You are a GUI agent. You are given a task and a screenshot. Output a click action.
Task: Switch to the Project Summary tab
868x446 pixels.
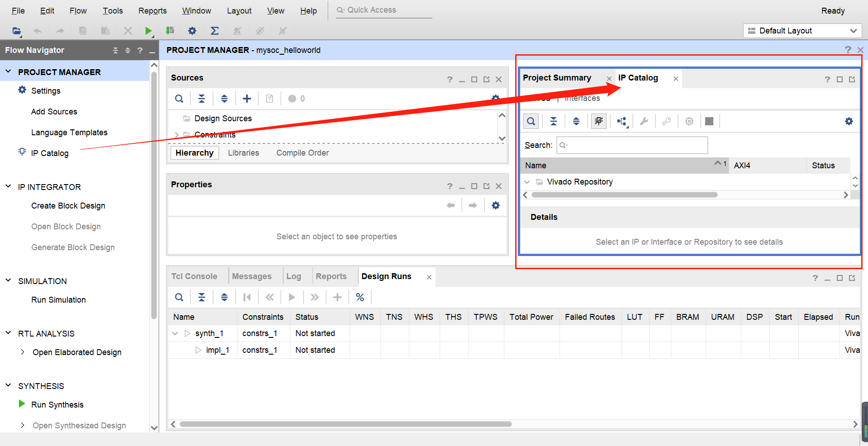point(557,78)
